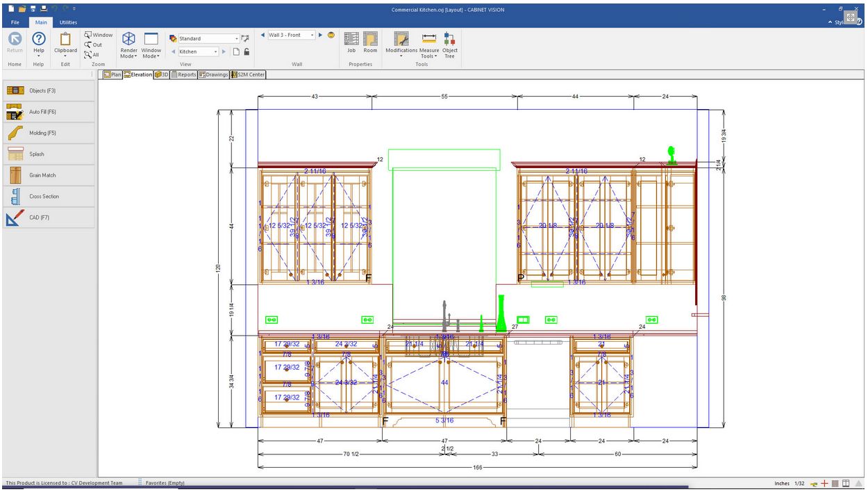Viewport: 868px width, 492px height.
Task: Select the Auto Fill (F6) tool
Action: (49, 112)
